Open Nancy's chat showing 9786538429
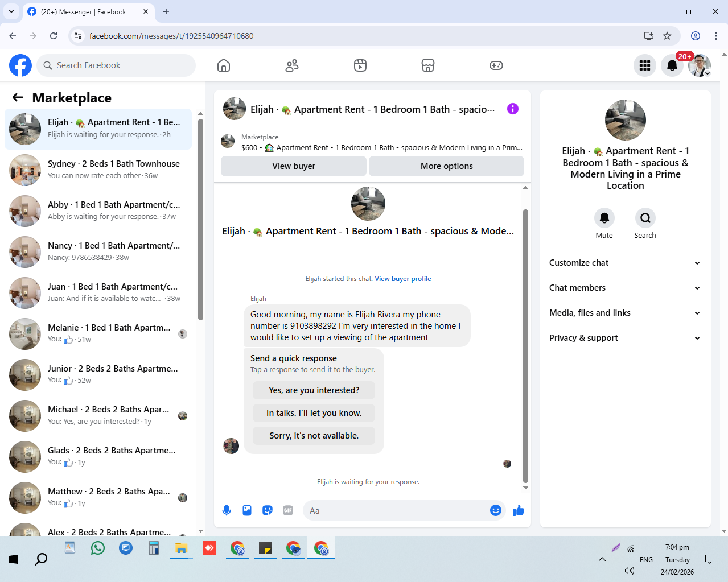728x582 pixels. point(98,252)
